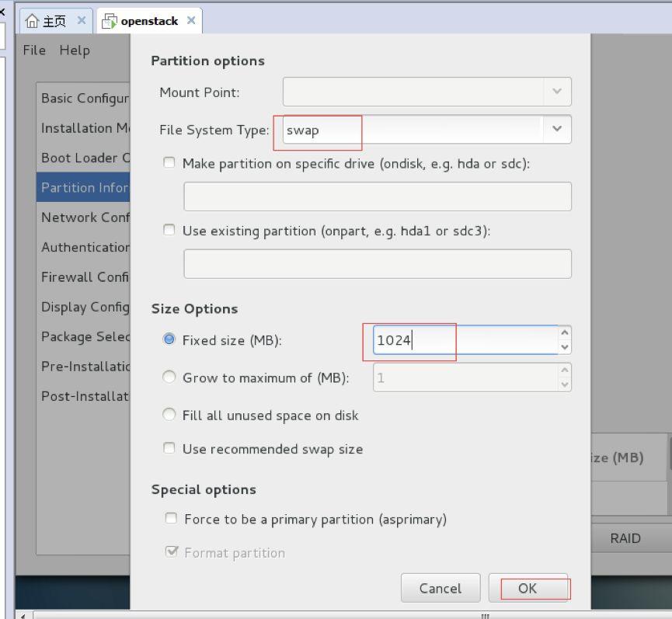Viewport: 672px width, 619px height.
Task: Check Force to be a primary partition
Action: tap(171, 518)
